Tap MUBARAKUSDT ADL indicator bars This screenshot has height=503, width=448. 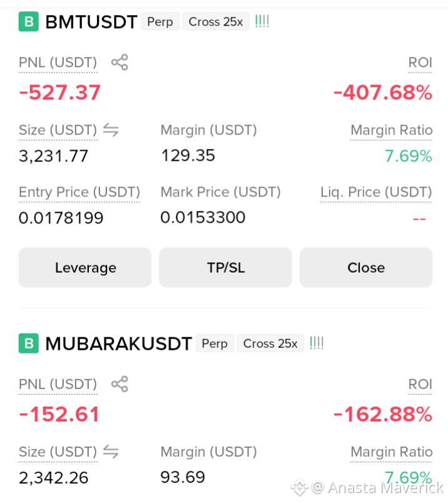[317, 343]
